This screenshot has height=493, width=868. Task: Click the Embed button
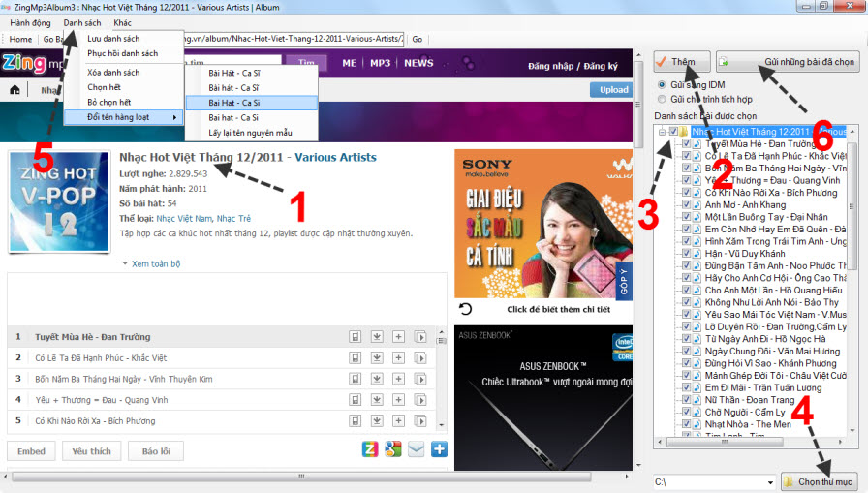coord(31,451)
